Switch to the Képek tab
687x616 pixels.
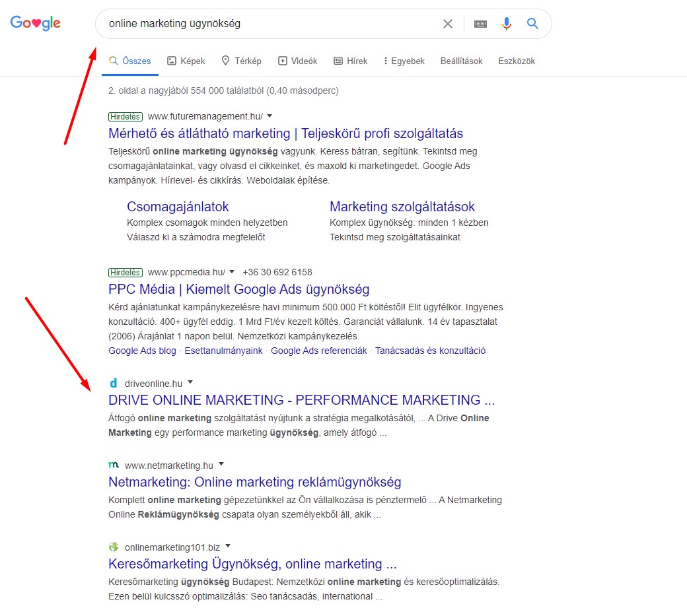pos(186,61)
